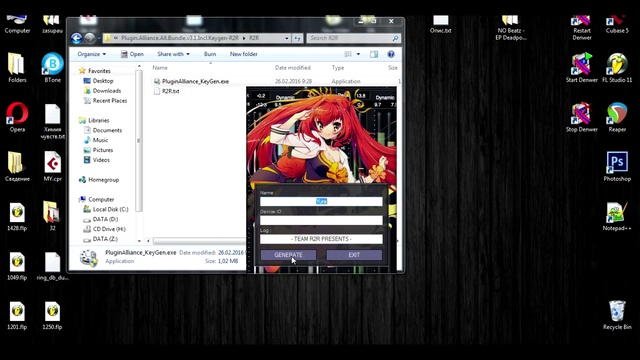Select Desktop under Favorites
Image resolution: width=640 pixels, height=360 pixels.
tap(98, 81)
